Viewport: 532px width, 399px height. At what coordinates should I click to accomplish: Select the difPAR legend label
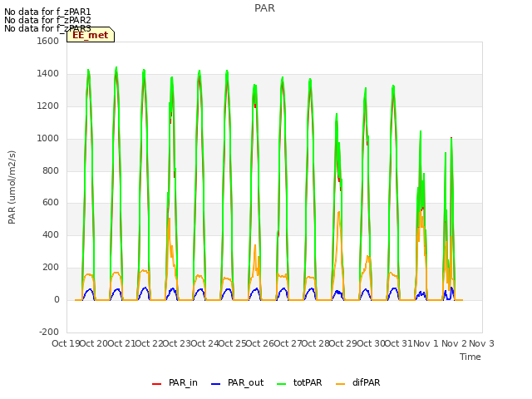click(366, 382)
